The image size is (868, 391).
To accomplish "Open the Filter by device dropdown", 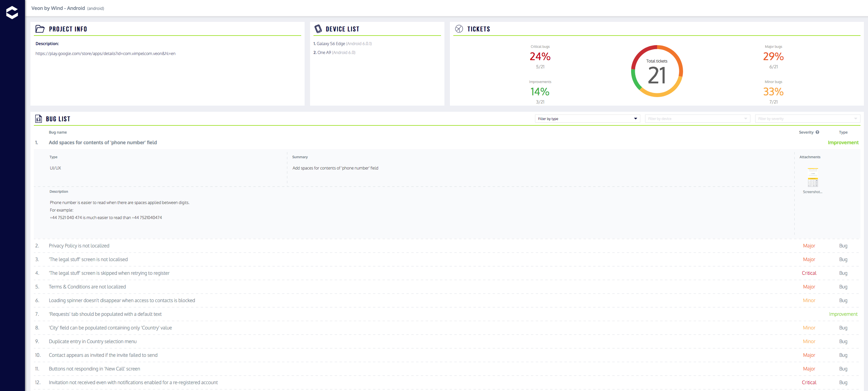I will (x=697, y=119).
